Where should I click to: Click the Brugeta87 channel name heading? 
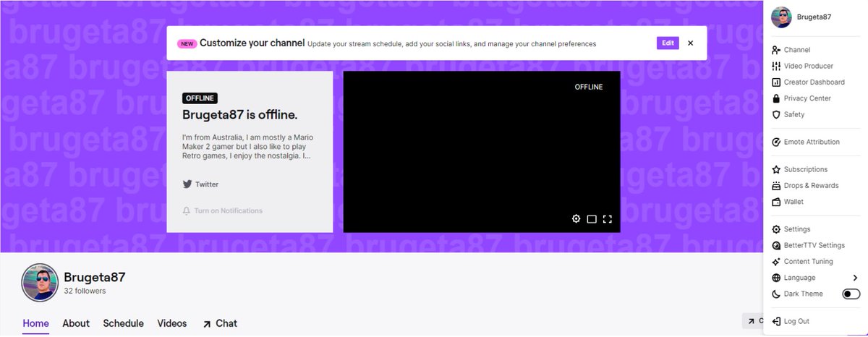(x=95, y=277)
